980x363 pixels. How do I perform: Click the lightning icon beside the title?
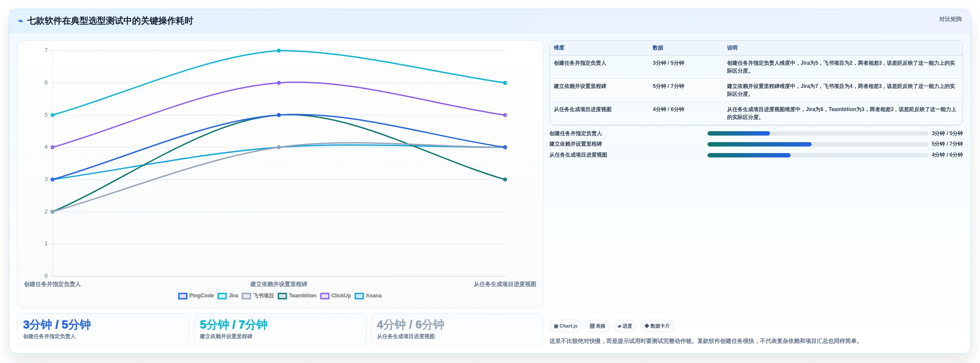[x=21, y=21]
